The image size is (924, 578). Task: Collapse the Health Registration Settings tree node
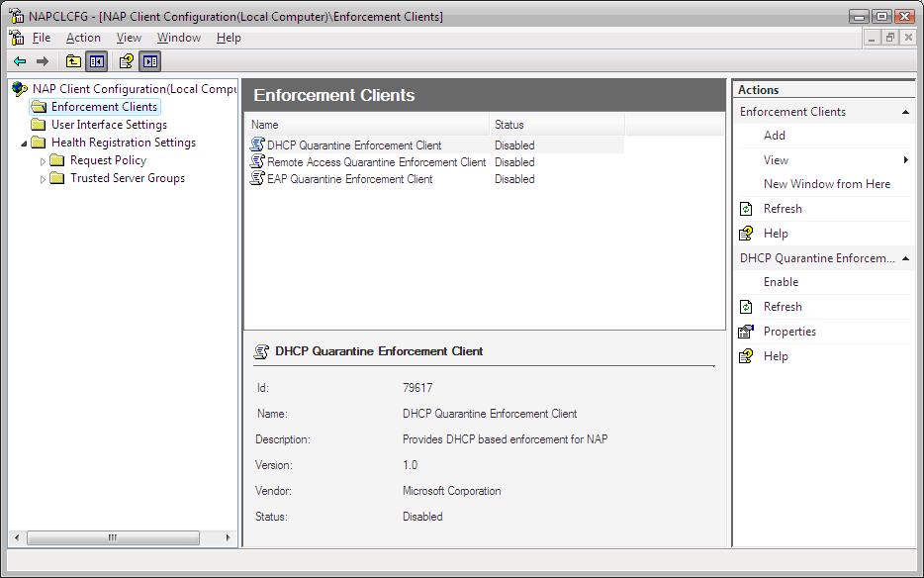point(24,144)
